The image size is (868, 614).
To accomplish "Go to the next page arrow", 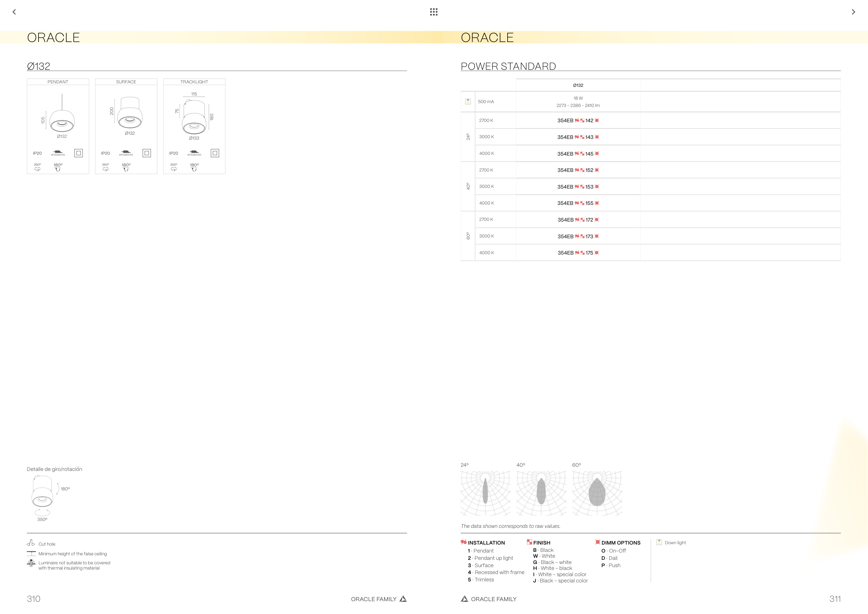I will pyautogui.click(x=853, y=12).
